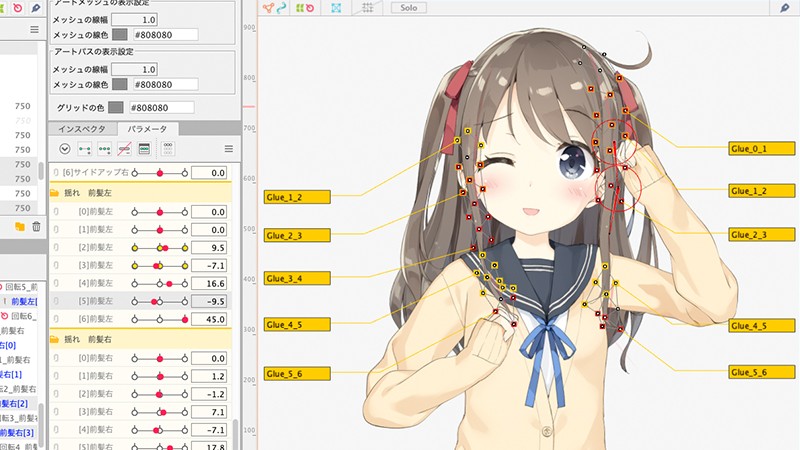Click the mesh edit icon in canvas toolbar
The image size is (800, 450).
pos(271,8)
